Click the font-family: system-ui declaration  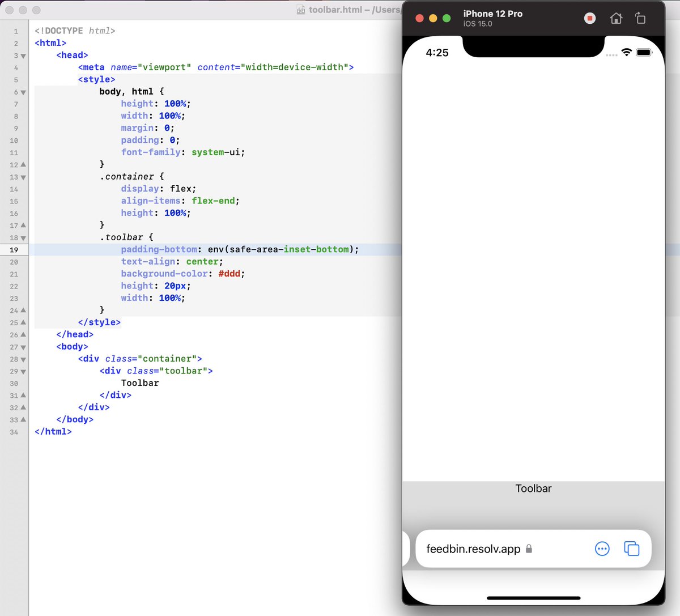[183, 152]
